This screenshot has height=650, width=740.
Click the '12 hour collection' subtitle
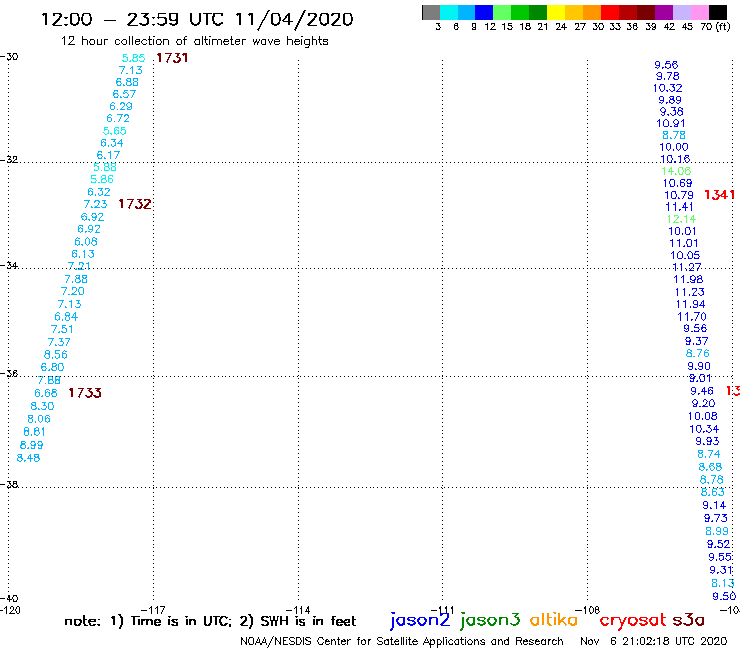tap(194, 41)
